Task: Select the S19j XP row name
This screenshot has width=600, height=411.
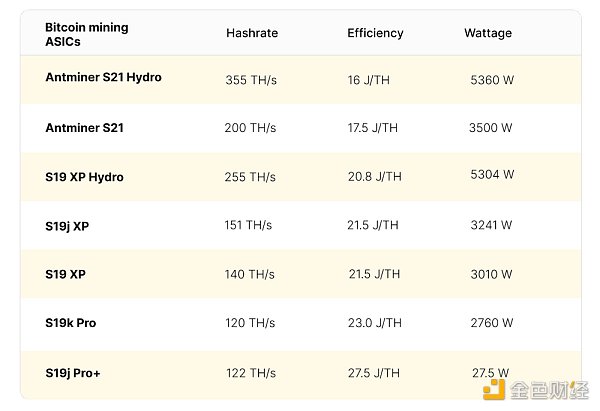Action: click(x=67, y=226)
